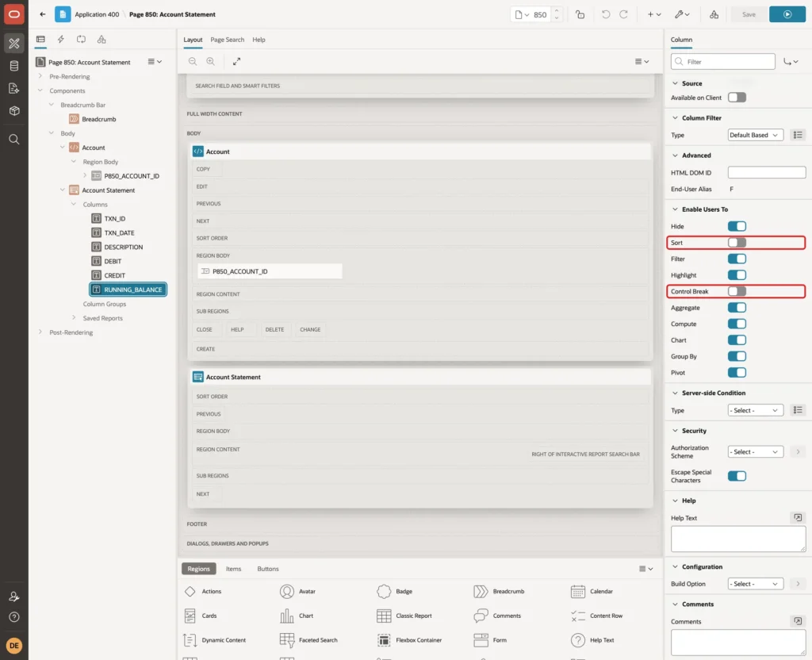Zoom out the layout view
The width and height of the screenshot is (812, 660).
coord(193,62)
